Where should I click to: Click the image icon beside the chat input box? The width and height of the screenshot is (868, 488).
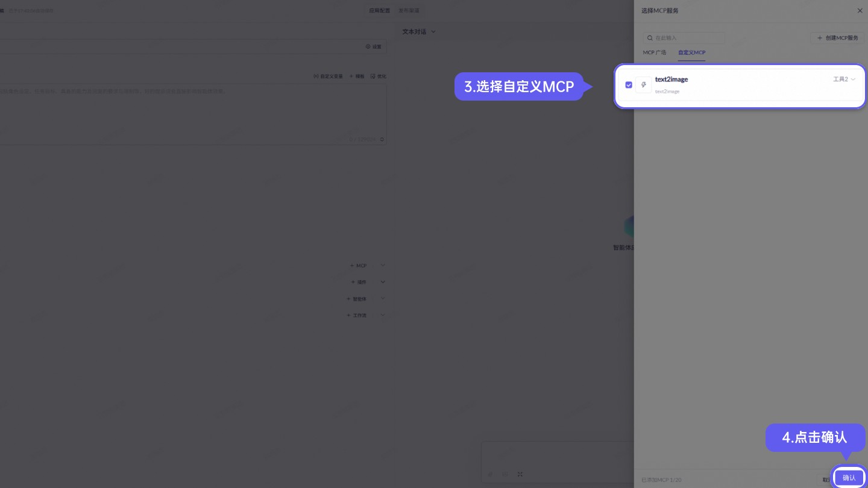(x=505, y=474)
